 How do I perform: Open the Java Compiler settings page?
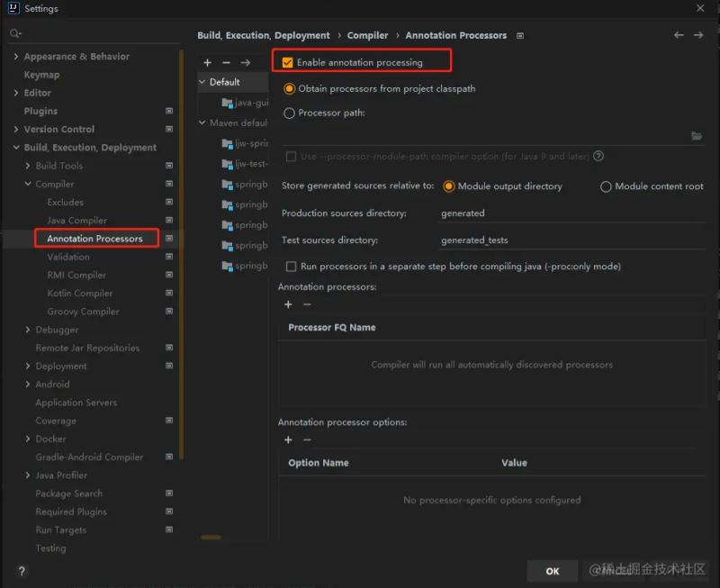pyautogui.click(x=76, y=221)
